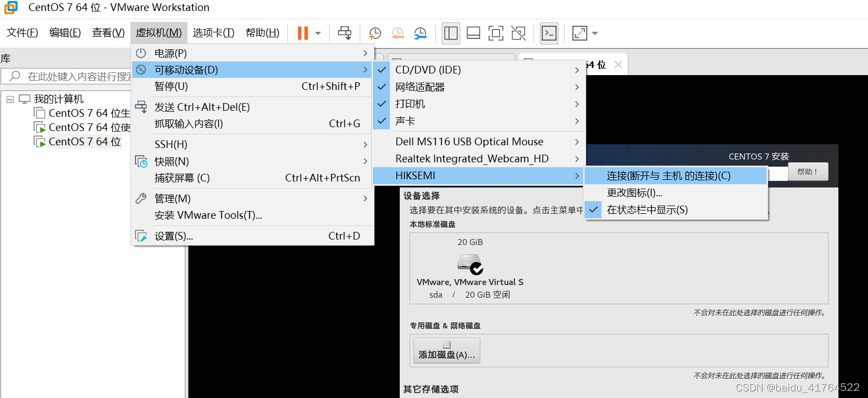Click the 虚拟机(M) menu

(x=159, y=33)
